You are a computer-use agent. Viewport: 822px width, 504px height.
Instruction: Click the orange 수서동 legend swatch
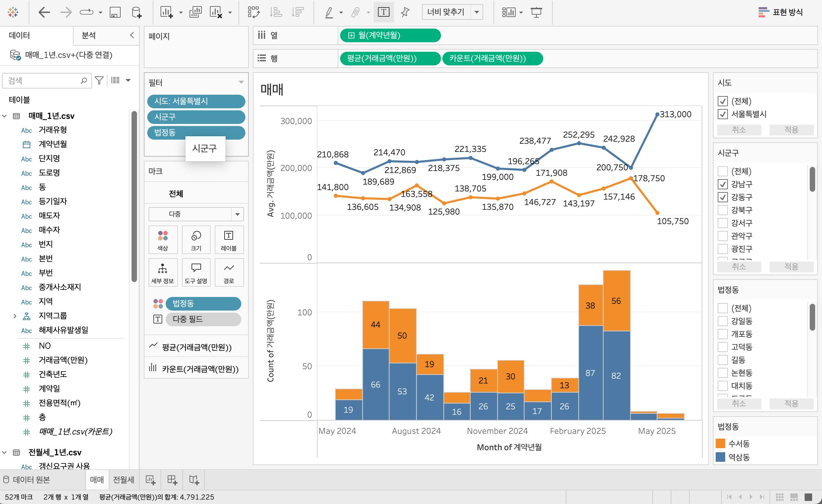(720, 443)
